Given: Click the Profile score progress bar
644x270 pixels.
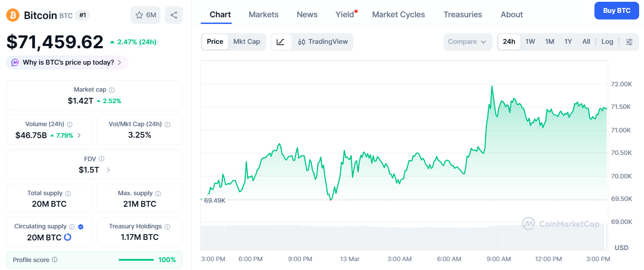Looking at the screenshot, I should click(136, 260).
